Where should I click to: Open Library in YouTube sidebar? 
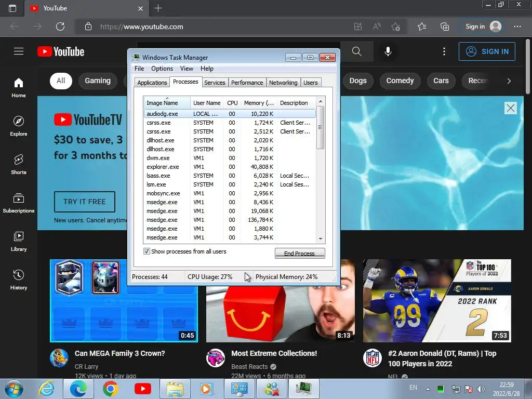click(x=19, y=241)
